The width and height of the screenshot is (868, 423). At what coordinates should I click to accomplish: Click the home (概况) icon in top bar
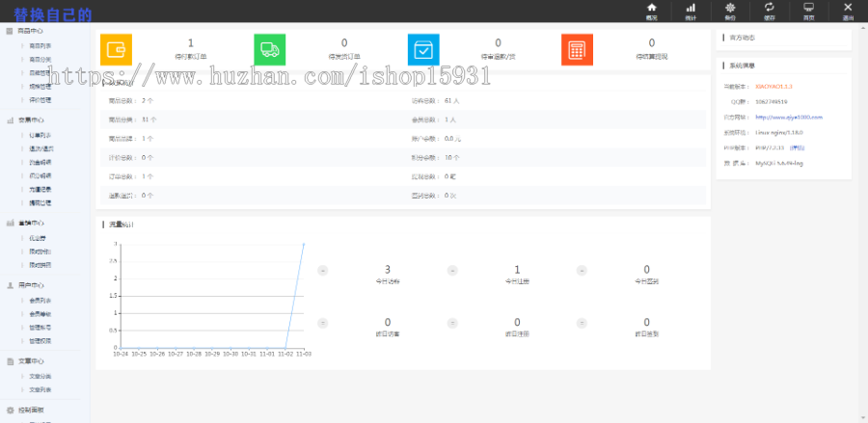651,10
